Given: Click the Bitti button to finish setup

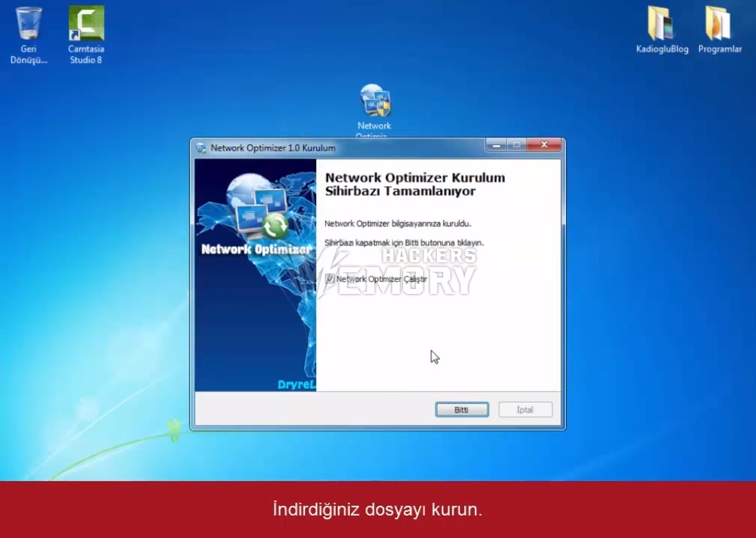Looking at the screenshot, I should (x=461, y=410).
